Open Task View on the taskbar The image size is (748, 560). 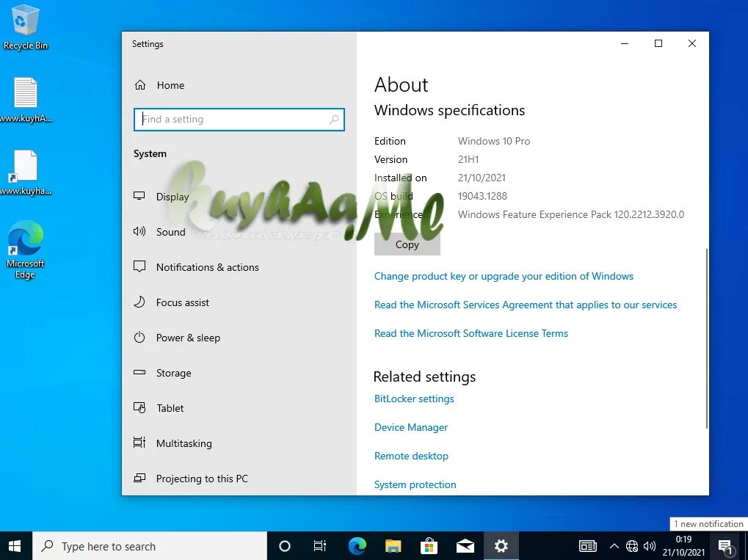[x=319, y=546]
